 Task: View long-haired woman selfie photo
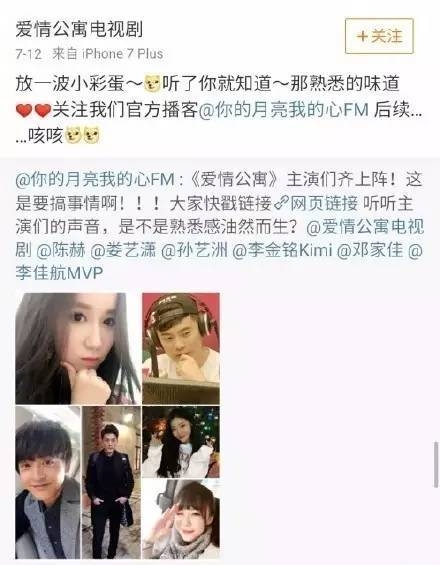point(78,348)
